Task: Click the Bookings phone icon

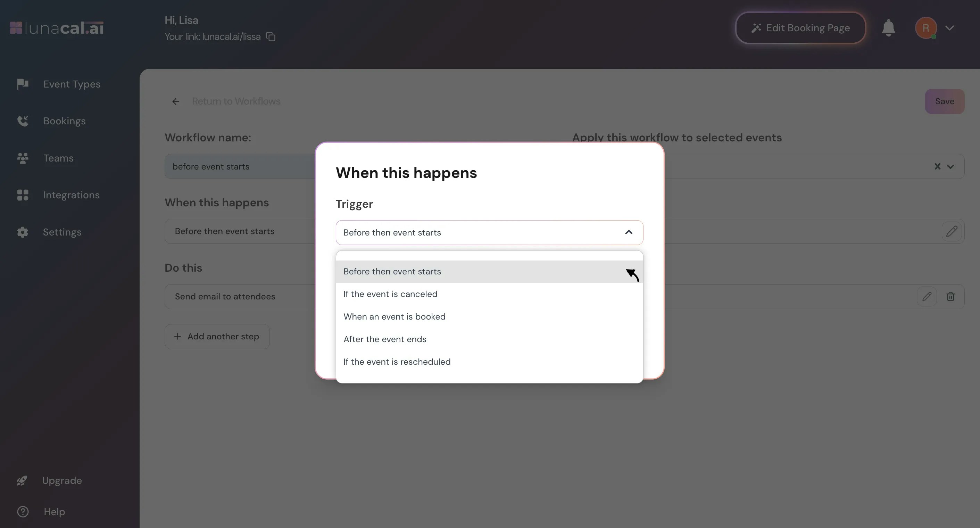Action: coord(23,121)
